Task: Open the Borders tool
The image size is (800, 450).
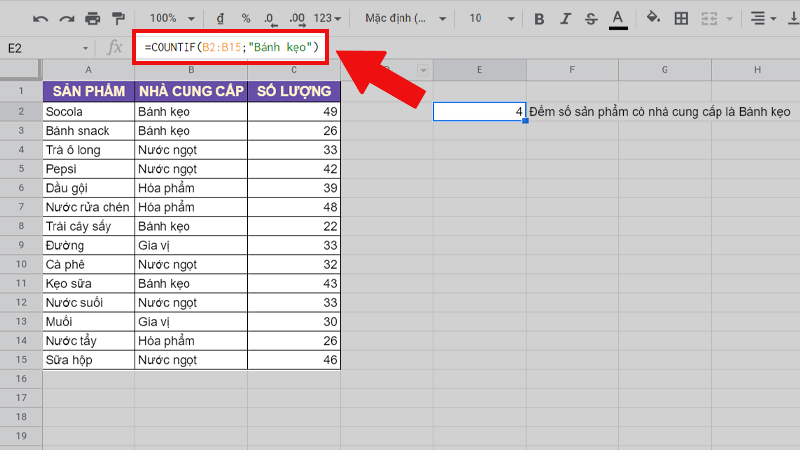Action: tap(681, 18)
